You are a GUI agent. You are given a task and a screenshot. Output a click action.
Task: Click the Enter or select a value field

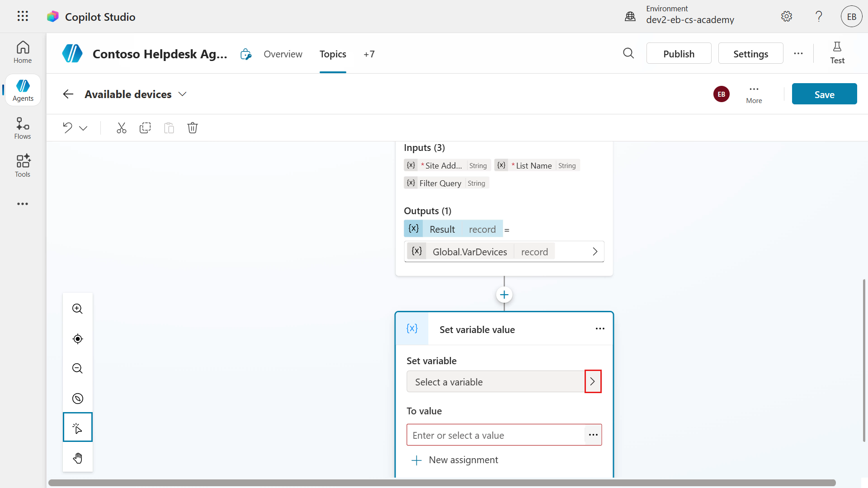(496, 435)
